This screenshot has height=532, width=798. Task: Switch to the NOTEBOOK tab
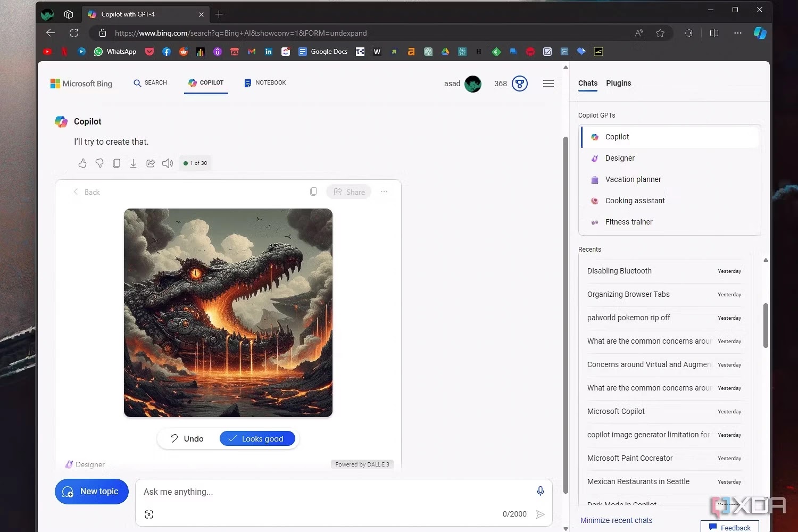[x=265, y=83]
